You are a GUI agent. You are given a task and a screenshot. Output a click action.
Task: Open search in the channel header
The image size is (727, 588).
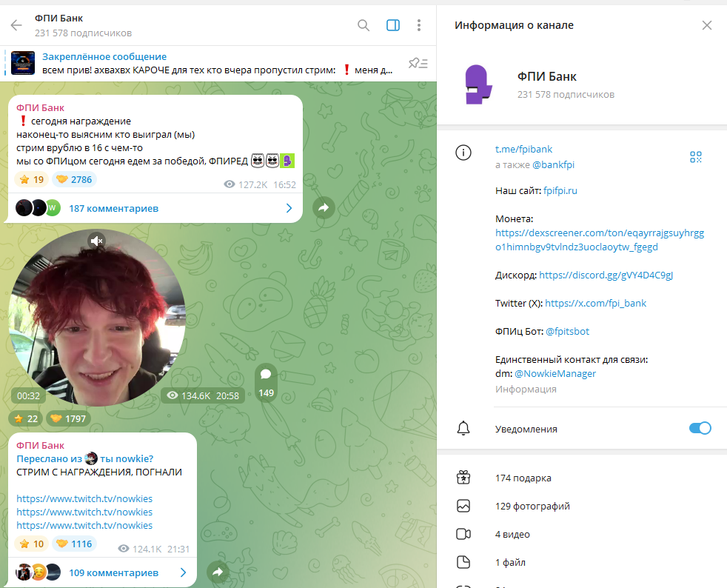(x=363, y=25)
